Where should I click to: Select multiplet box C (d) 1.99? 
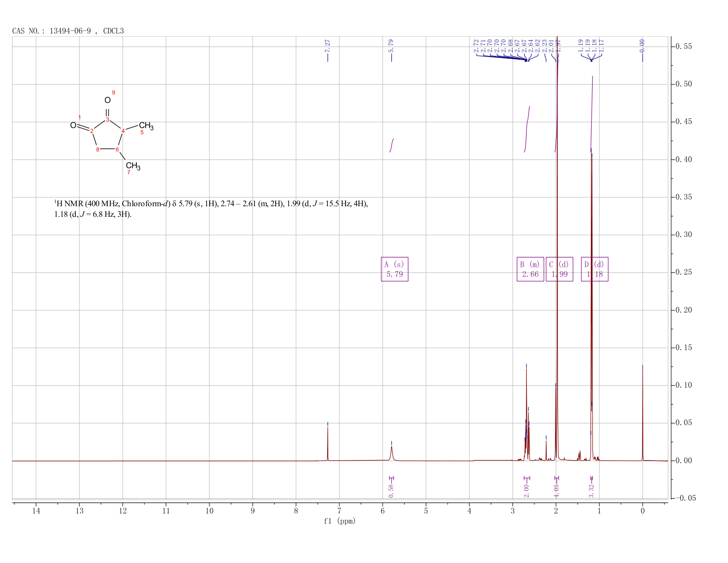559,269
